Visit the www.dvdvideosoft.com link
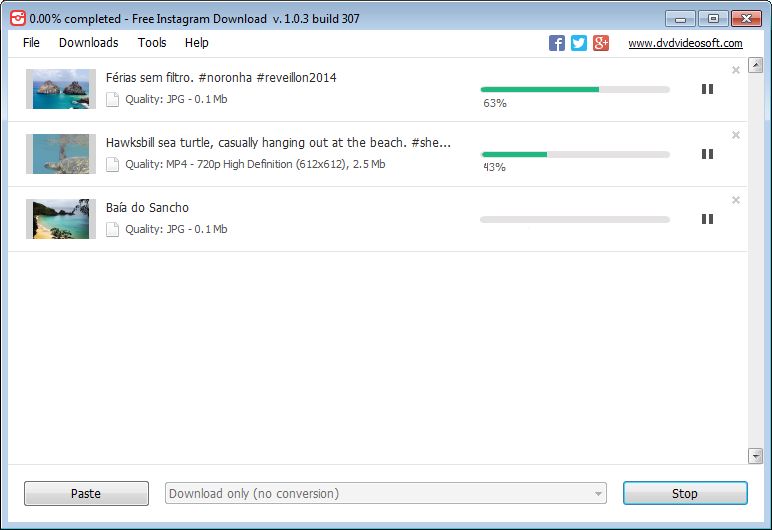The height and width of the screenshot is (530, 772). tap(685, 43)
